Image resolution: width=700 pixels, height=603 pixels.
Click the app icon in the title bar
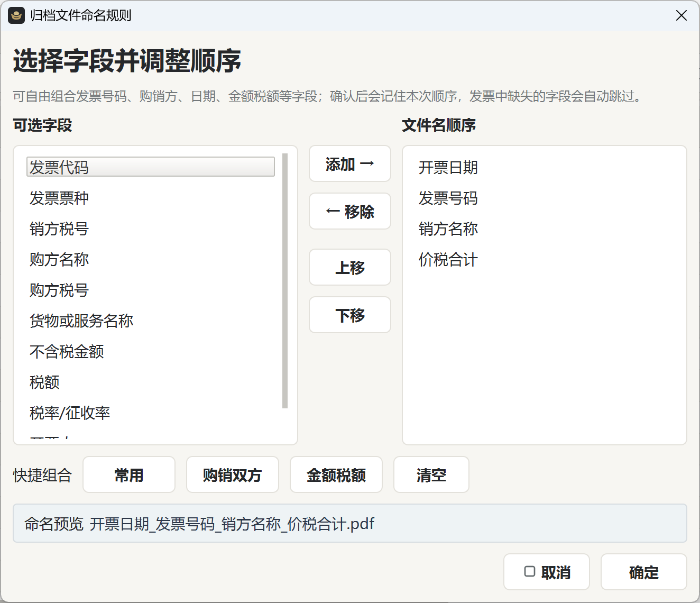[16, 15]
